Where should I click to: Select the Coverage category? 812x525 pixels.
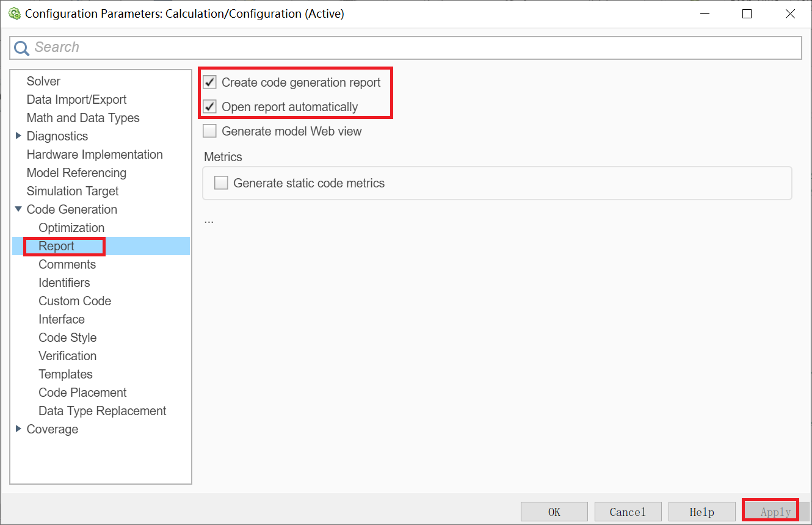[53, 429]
